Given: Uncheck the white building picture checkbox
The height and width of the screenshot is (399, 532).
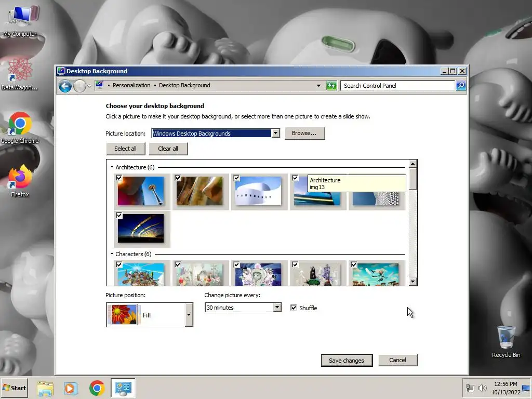Looking at the screenshot, I should (236, 178).
